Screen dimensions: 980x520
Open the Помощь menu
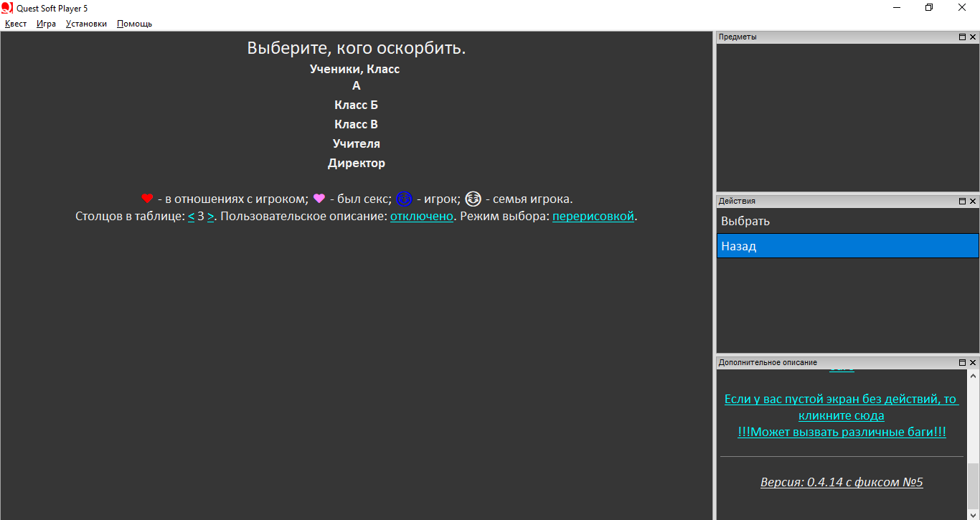click(x=134, y=24)
